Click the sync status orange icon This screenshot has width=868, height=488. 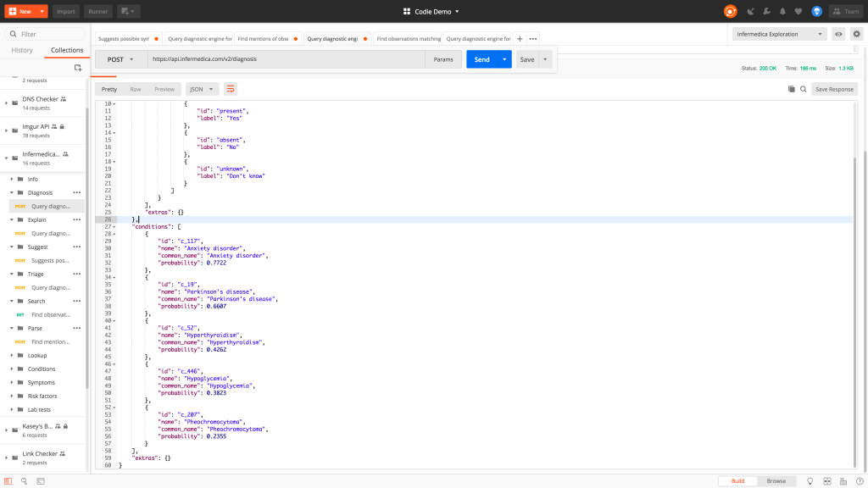(730, 11)
